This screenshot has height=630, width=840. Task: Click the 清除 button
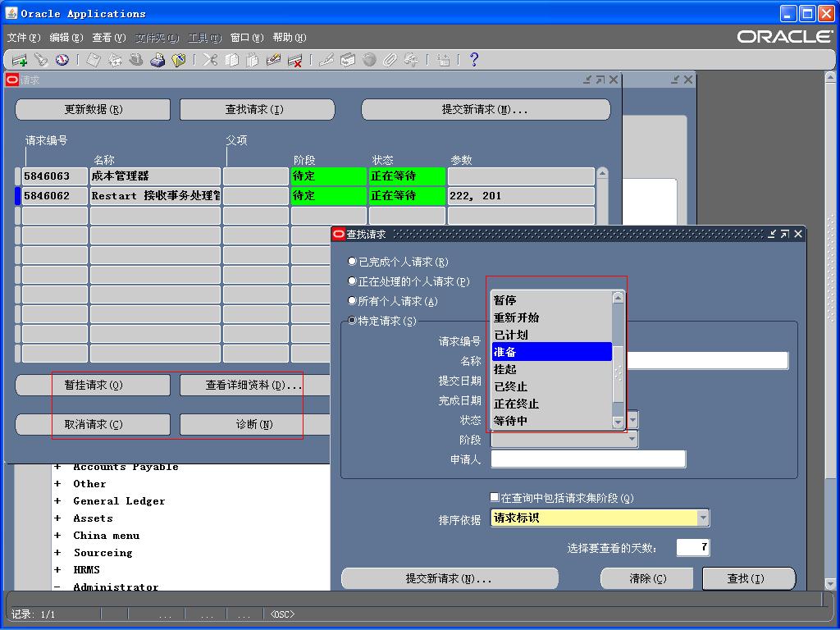[647, 578]
